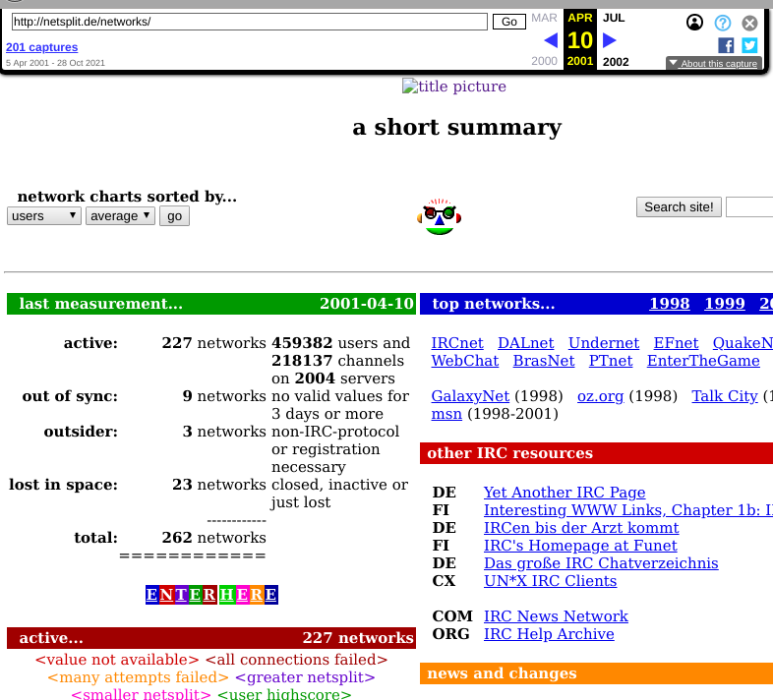Open the oz.org link

click(601, 396)
